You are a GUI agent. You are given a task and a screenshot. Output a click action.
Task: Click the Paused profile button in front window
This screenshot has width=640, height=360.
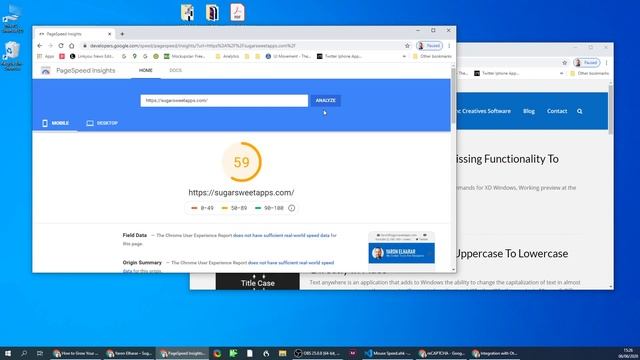pyautogui.click(x=429, y=46)
